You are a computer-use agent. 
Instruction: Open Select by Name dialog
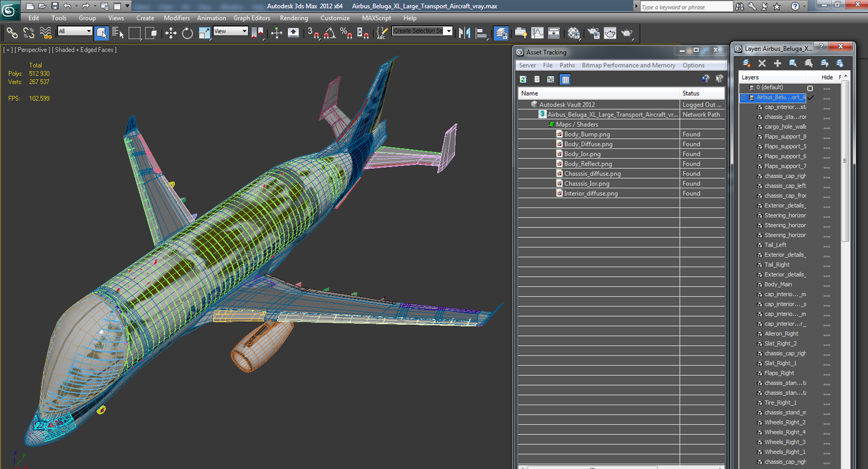(x=118, y=33)
